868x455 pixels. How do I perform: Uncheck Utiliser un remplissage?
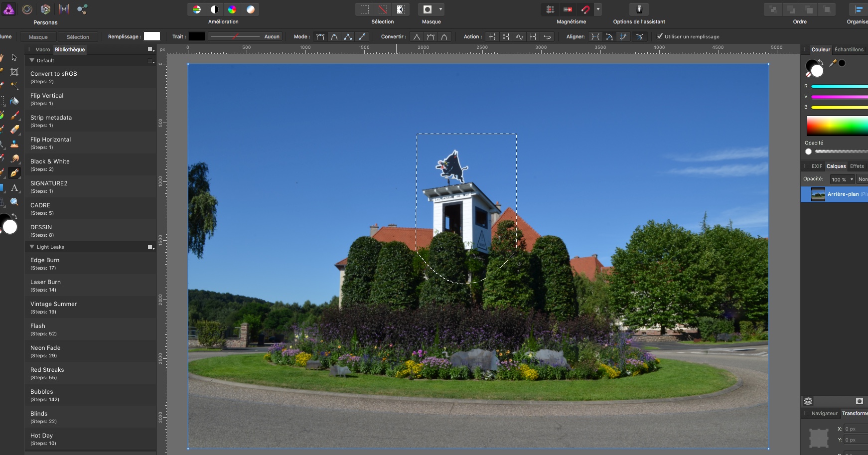pos(660,36)
